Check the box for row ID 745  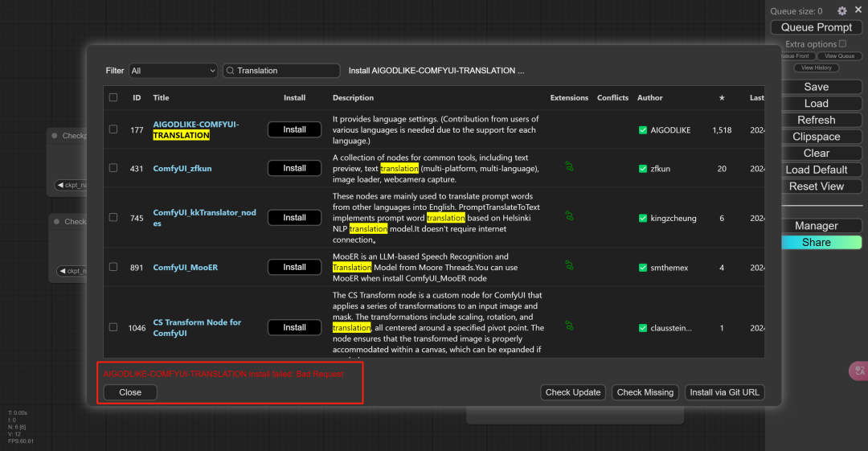(113, 217)
